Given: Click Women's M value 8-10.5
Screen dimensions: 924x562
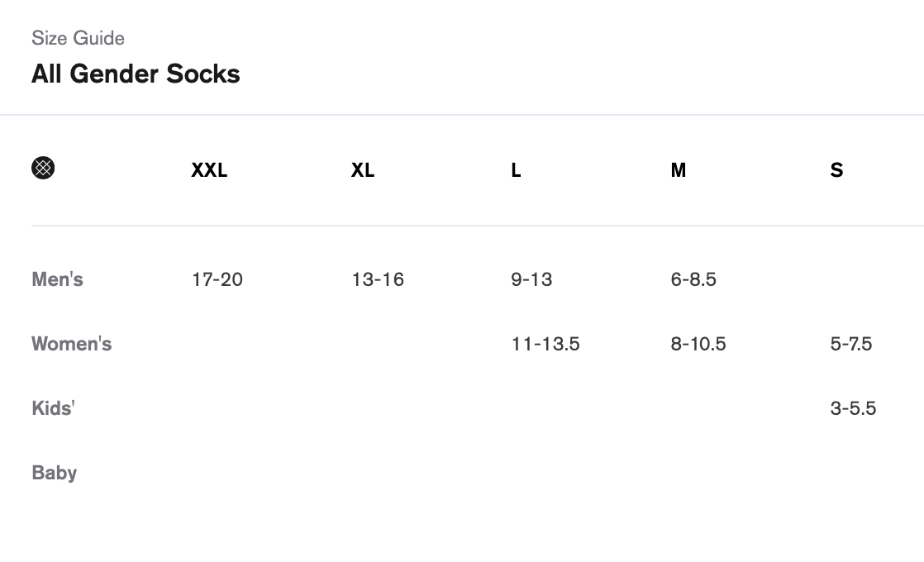Looking at the screenshot, I should 698,344.
